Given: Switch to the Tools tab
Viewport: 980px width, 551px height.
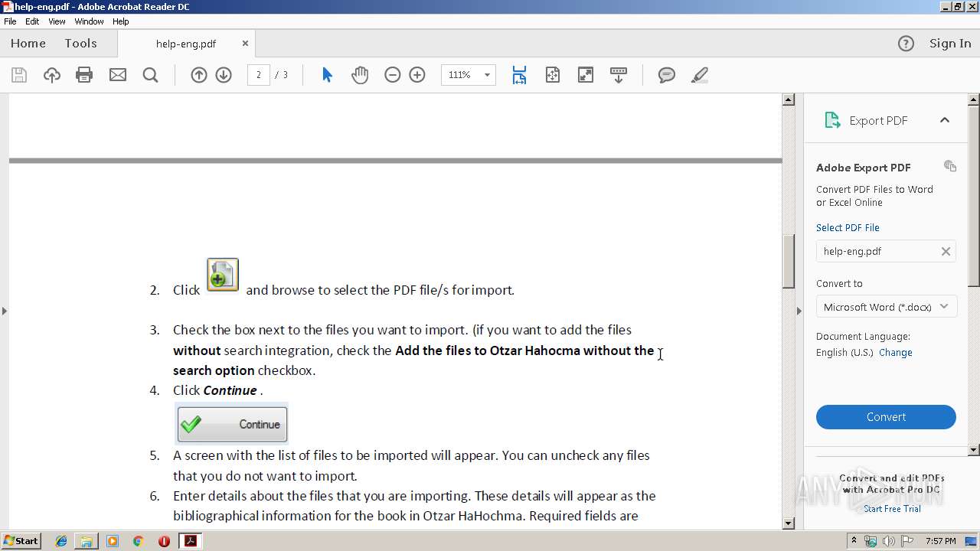Looking at the screenshot, I should click(80, 44).
